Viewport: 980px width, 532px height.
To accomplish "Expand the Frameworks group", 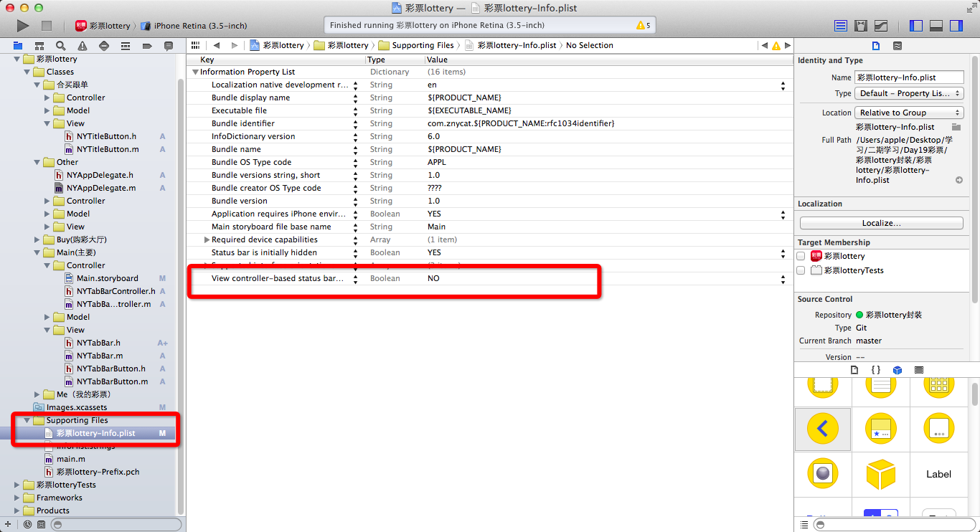I will point(17,498).
